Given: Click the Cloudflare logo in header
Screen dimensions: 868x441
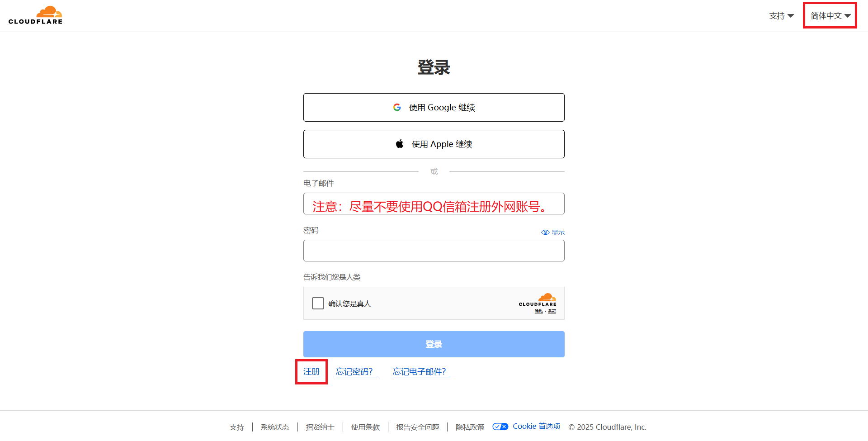Looking at the screenshot, I should coord(35,15).
